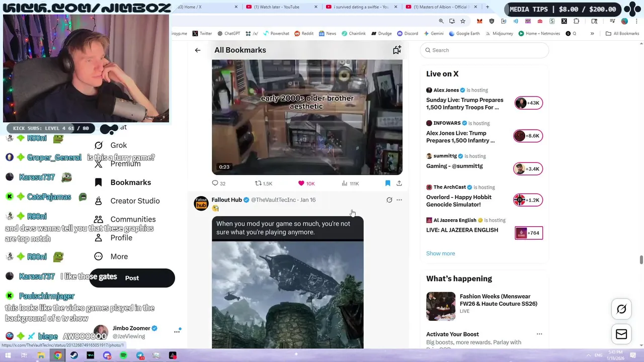The height and width of the screenshot is (362, 644).
Task: Open ChatGPT bookmark
Action: [228, 34]
